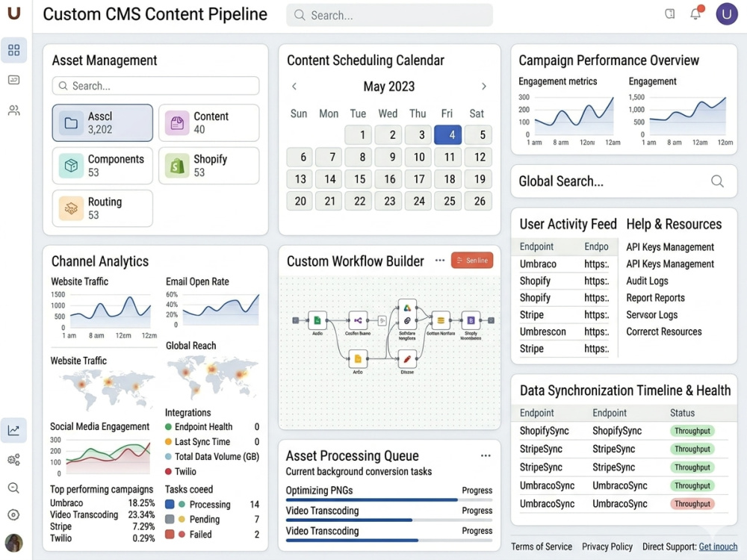Click the header Search field
This screenshot has height=560, width=747.
(389, 15)
